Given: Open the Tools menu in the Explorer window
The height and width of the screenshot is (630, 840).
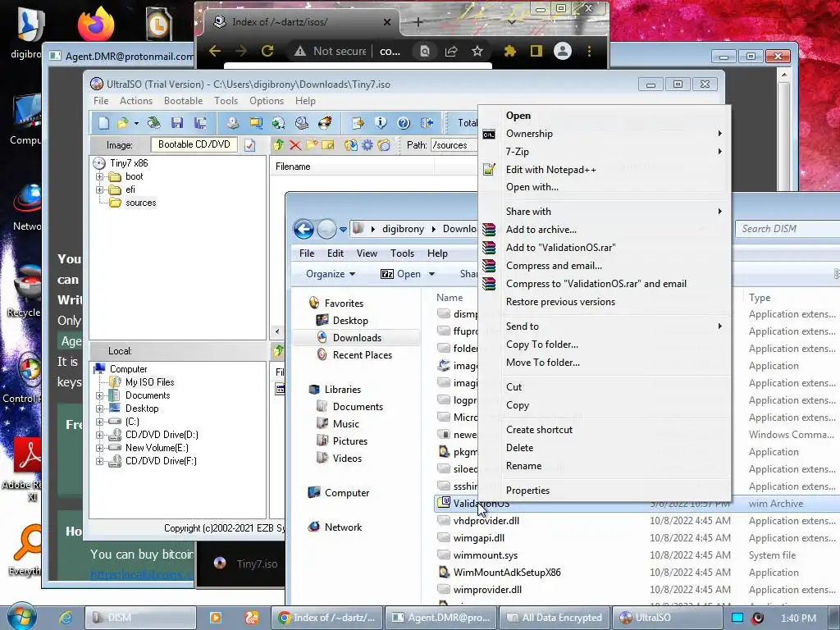Looking at the screenshot, I should tap(402, 253).
